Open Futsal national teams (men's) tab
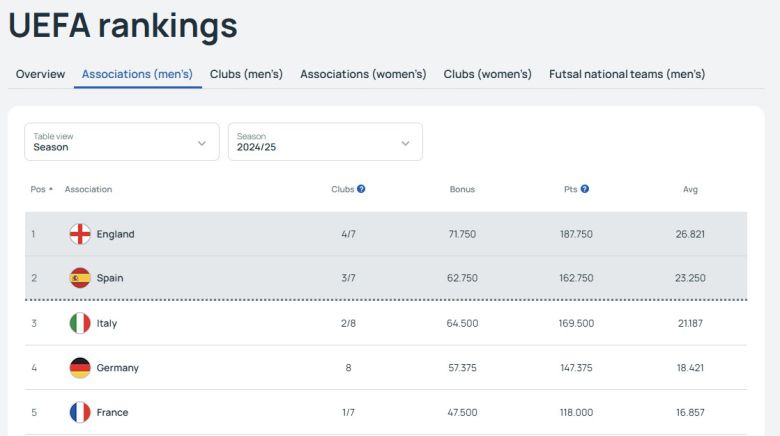780x436 pixels. point(627,74)
